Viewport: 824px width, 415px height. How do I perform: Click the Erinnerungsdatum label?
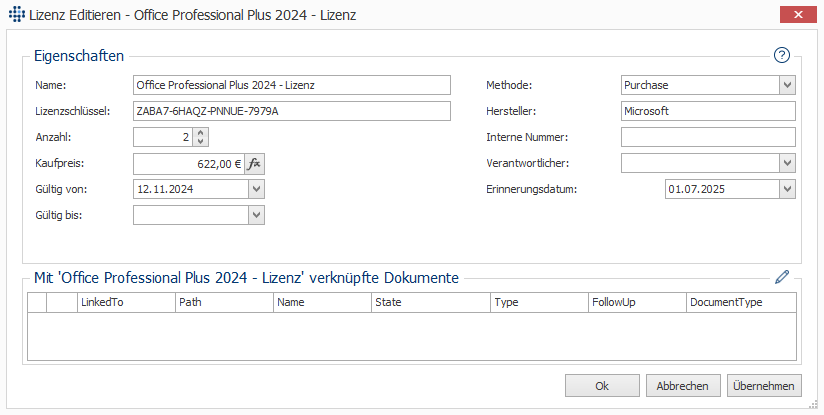point(531,189)
